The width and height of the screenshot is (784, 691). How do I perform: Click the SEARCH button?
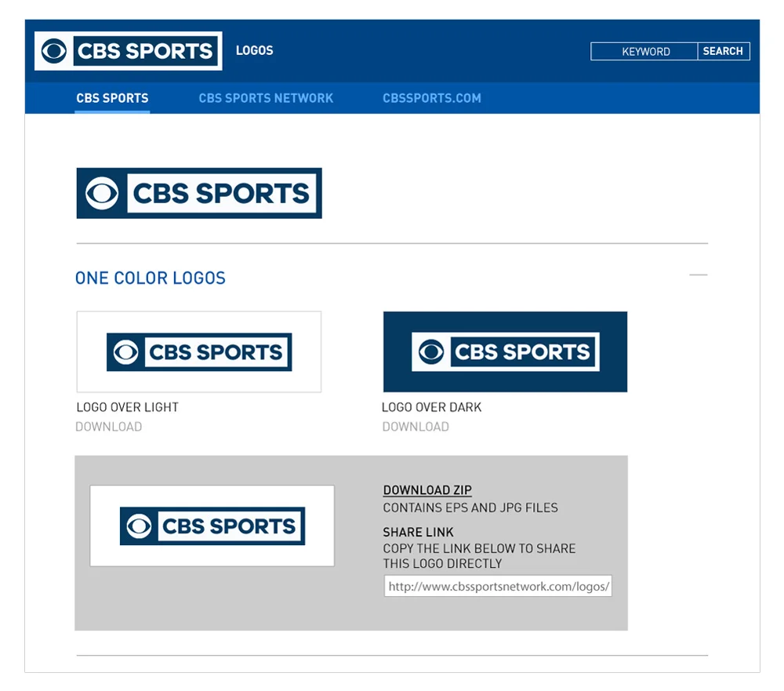(x=723, y=52)
